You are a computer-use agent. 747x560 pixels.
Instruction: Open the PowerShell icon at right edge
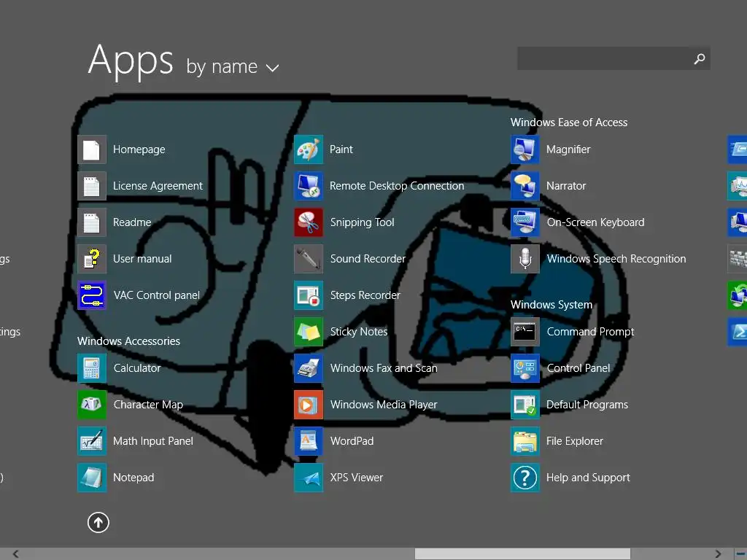738,332
